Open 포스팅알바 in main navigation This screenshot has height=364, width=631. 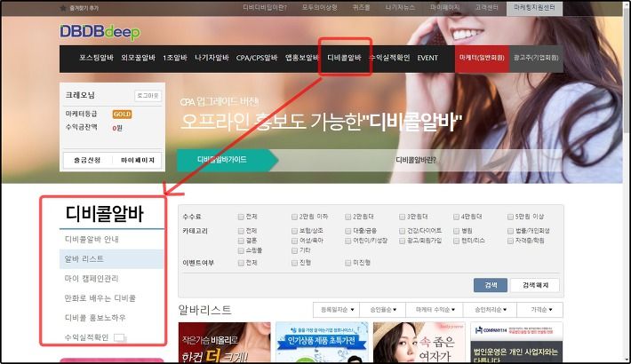click(96, 58)
